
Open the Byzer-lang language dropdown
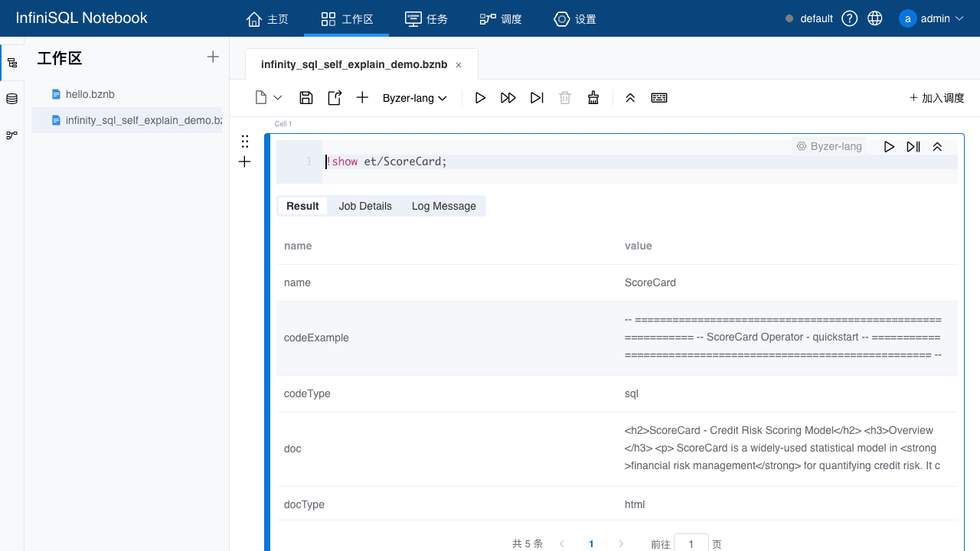(415, 98)
